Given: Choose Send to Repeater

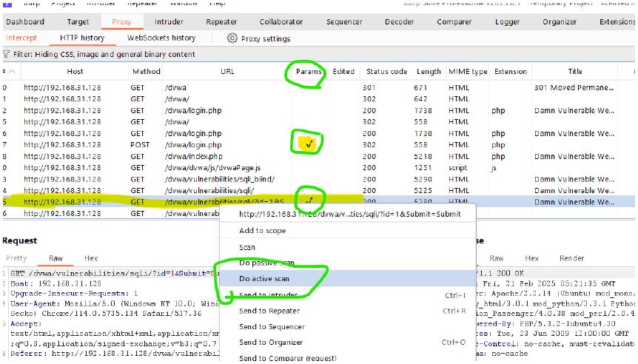Looking at the screenshot, I should coord(269,311).
